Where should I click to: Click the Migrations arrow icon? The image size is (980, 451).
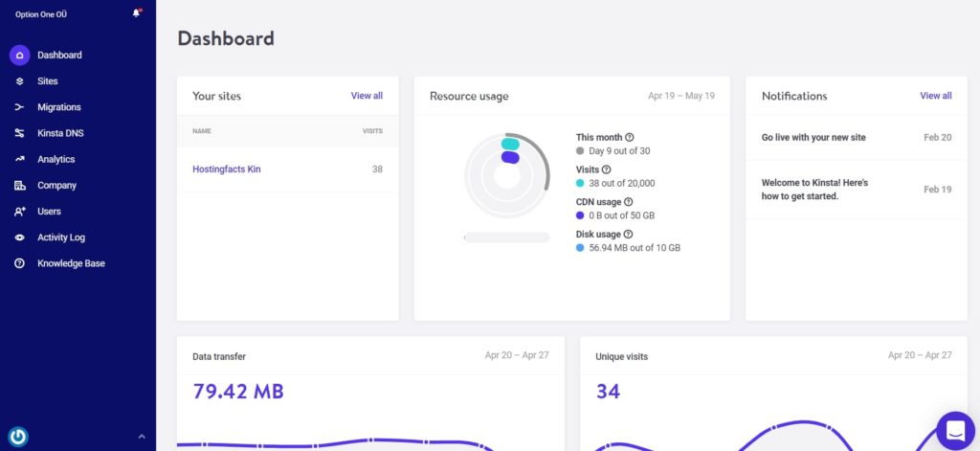(x=19, y=107)
